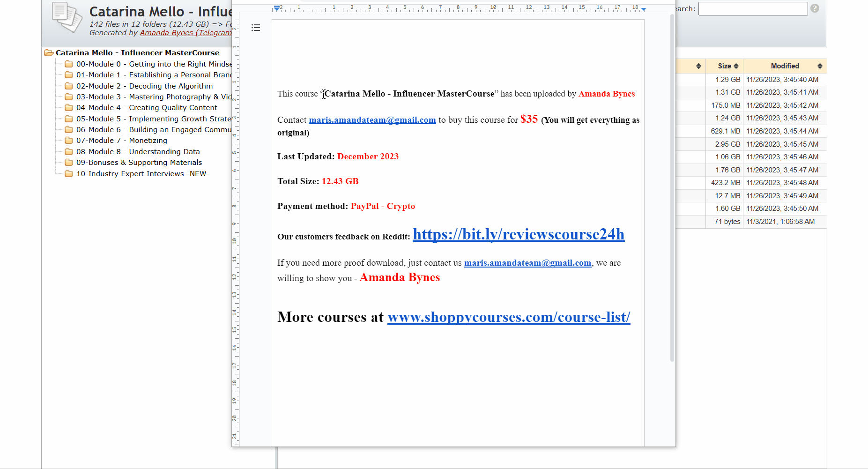Open the document outline list icon
The height and width of the screenshot is (469, 868).
(256, 28)
